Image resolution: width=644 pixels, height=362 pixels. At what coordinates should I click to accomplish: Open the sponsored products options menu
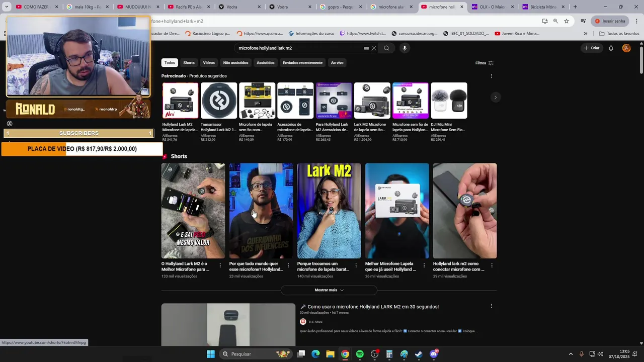click(x=492, y=76)
